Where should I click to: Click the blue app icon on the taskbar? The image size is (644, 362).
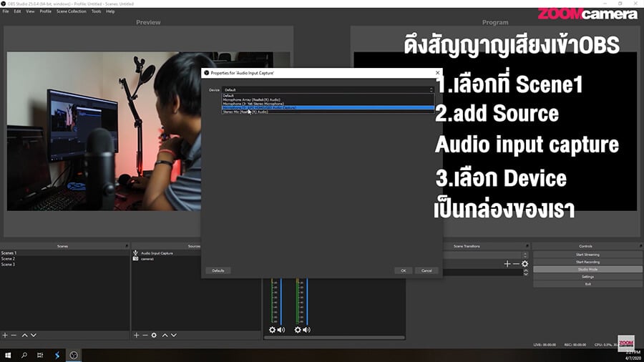pyautogui.click(x=57, y=355)
